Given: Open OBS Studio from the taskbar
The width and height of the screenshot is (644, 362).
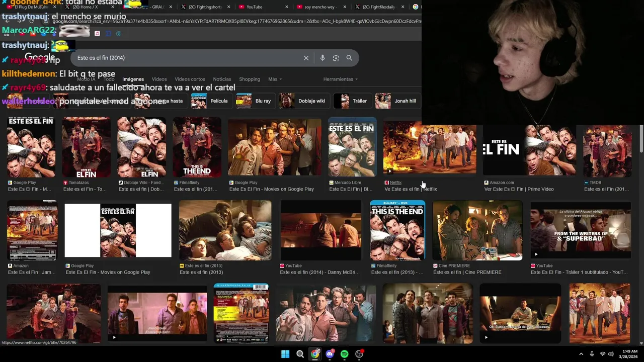Looking at the screenshot, I should [359, 354].
